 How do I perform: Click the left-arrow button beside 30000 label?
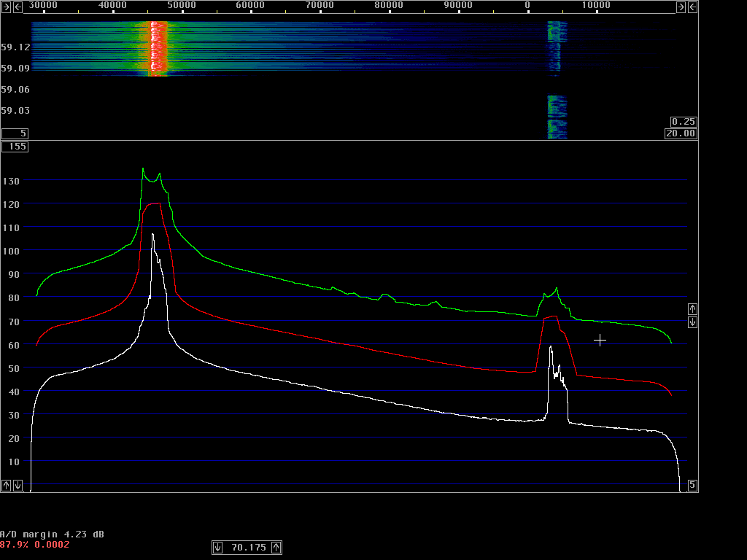(18, 7)
